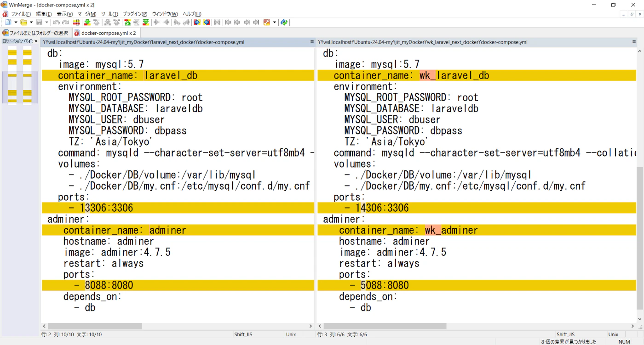Open the Options tool icon

(266, 22)
